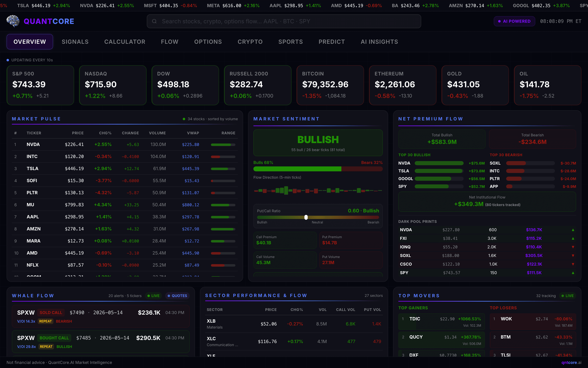588x368 pixels.
Task: Select the MU row in Market Pulse
Action: 125,205
